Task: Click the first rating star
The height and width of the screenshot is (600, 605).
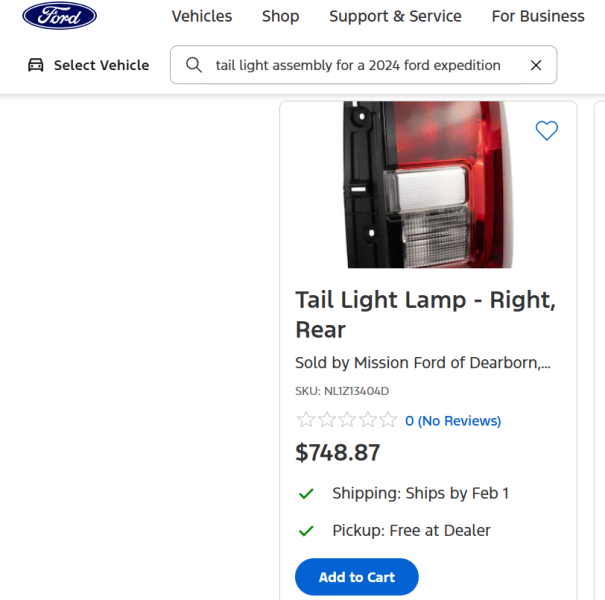Action: 305,420
